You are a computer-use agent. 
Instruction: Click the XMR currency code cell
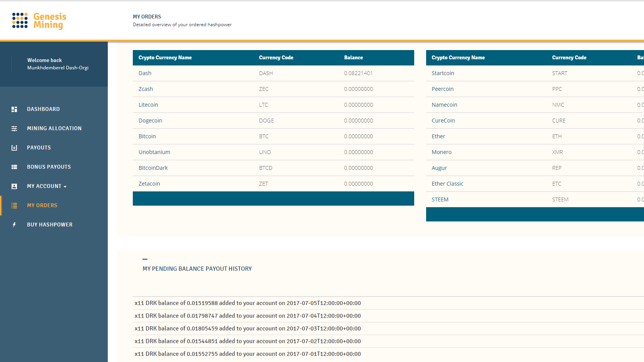click(557, 152)
